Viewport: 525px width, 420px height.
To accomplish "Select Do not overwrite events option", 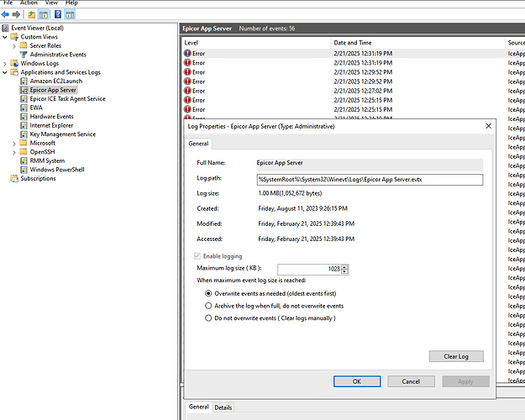I will coord(208,318).
